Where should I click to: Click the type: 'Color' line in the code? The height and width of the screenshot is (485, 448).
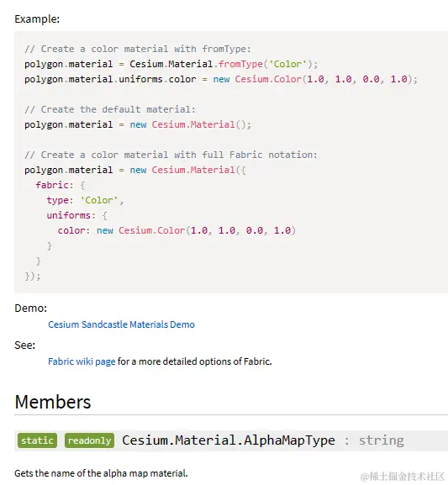[x=85, y=200]
